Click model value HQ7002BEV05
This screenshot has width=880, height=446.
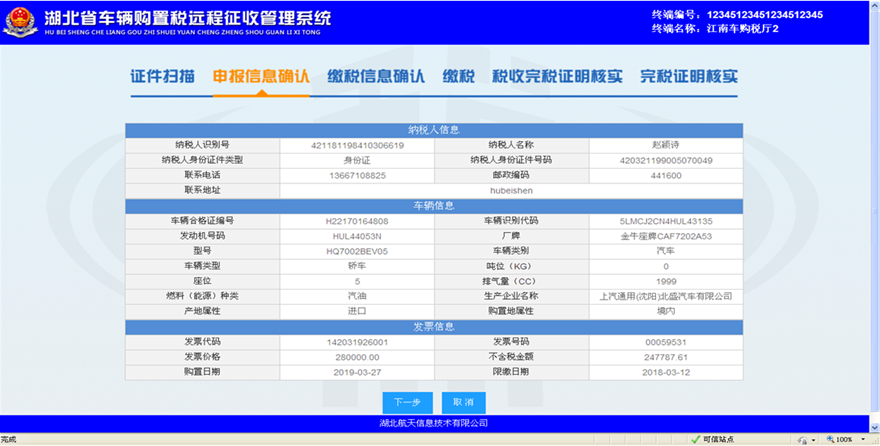tap(357, 251)
